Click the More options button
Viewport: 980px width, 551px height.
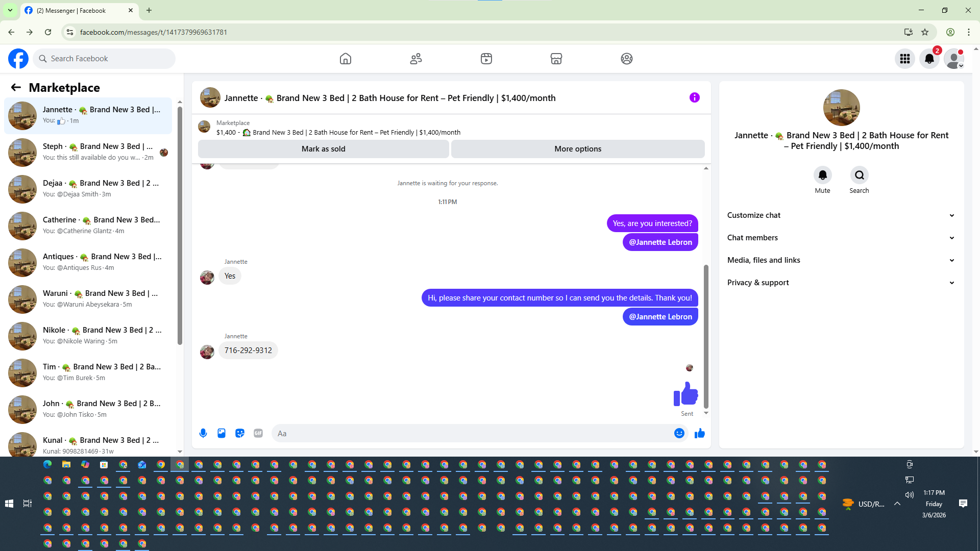[x=578, y=149]
